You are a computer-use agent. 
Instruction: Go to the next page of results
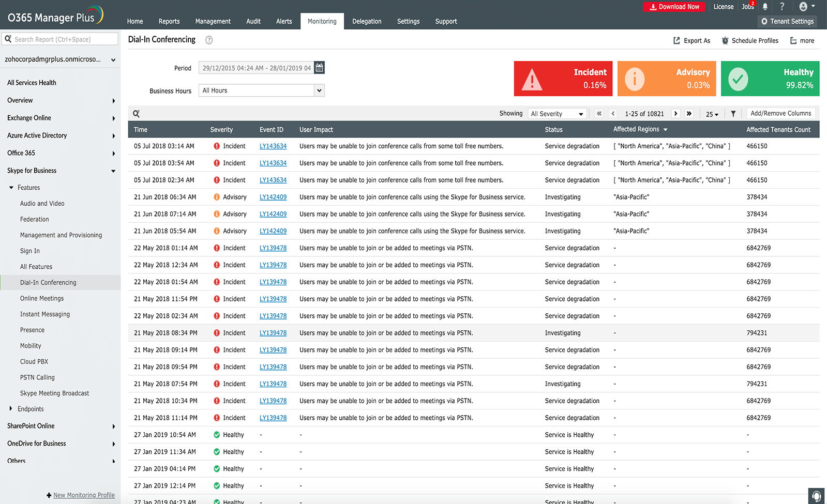[675, 114]
